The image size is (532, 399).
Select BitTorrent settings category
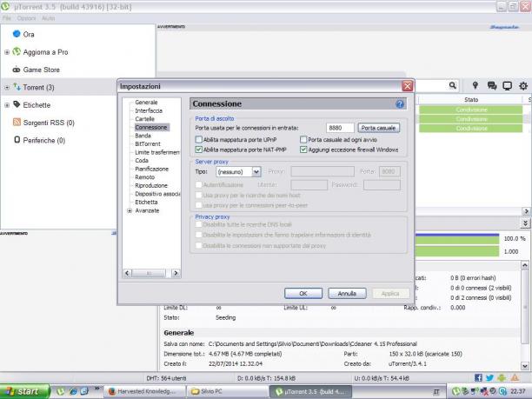click(x=148, y=143)
